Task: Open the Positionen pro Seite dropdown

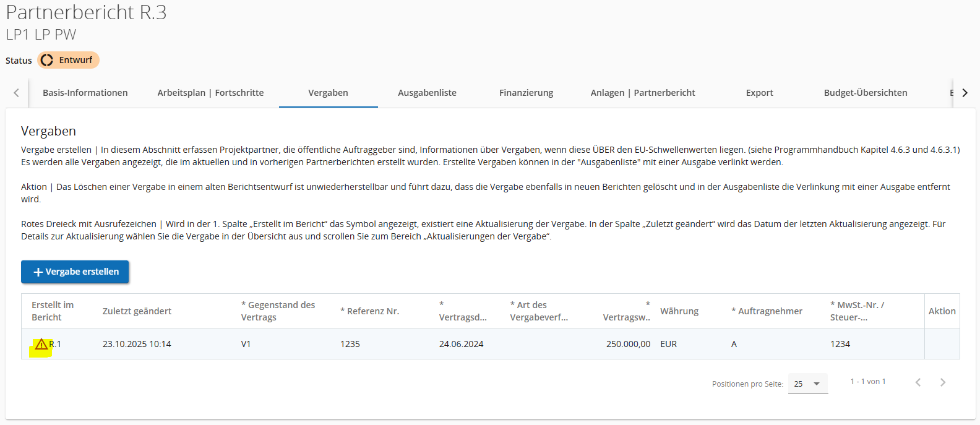Action: 807,384
